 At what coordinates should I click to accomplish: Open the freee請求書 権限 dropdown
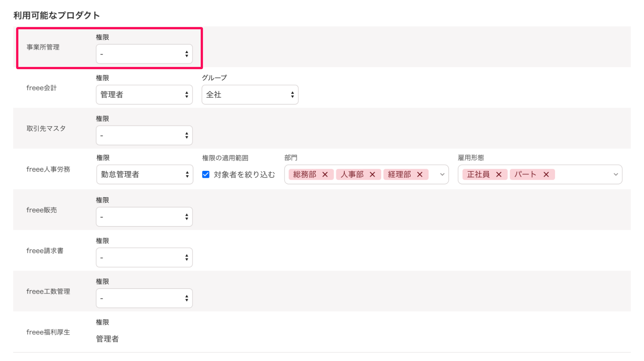pyautogui.click(x=144, y=257)
